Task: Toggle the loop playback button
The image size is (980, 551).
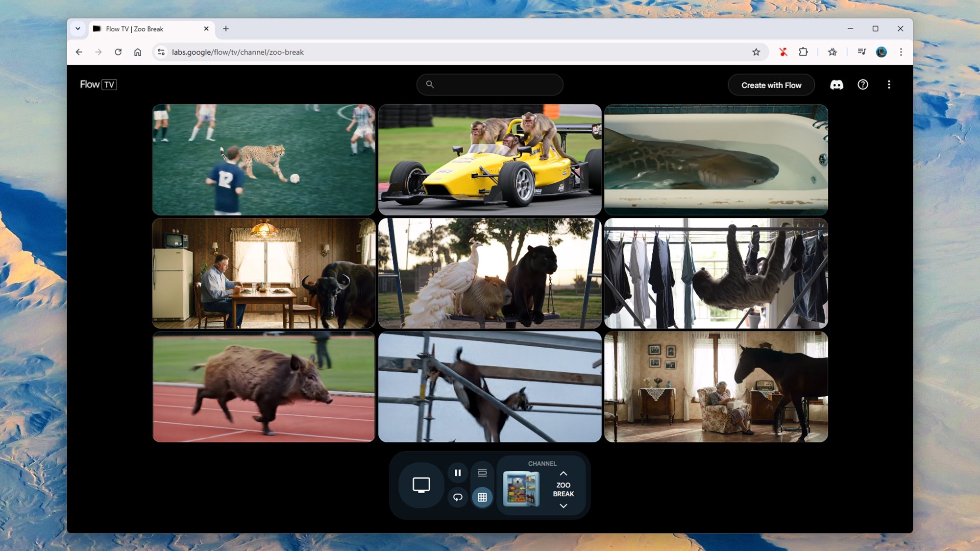Action: [x=458, y=497]
